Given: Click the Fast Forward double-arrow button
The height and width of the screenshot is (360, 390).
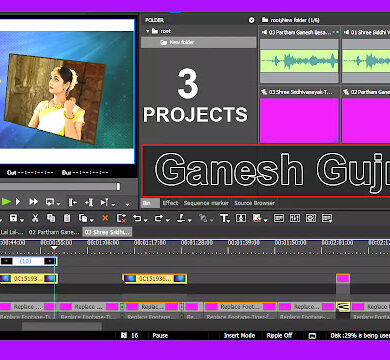Looking at the screenshot, I should (x=34, y=202).
